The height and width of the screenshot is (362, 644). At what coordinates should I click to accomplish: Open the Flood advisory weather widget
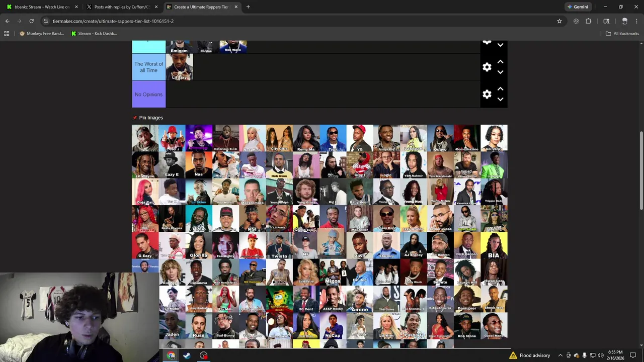pos(529,355)
